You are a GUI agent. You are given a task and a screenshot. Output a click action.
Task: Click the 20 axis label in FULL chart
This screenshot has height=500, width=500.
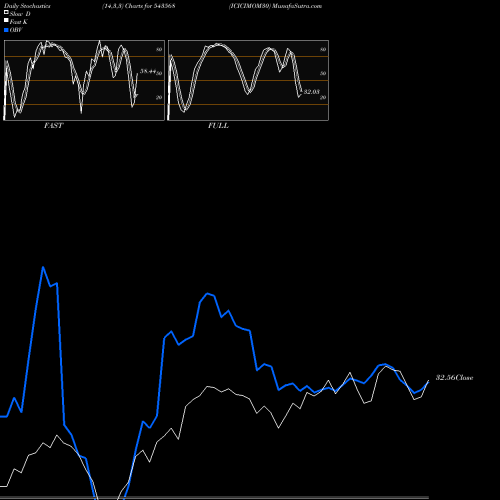click(x=323, y=97)
